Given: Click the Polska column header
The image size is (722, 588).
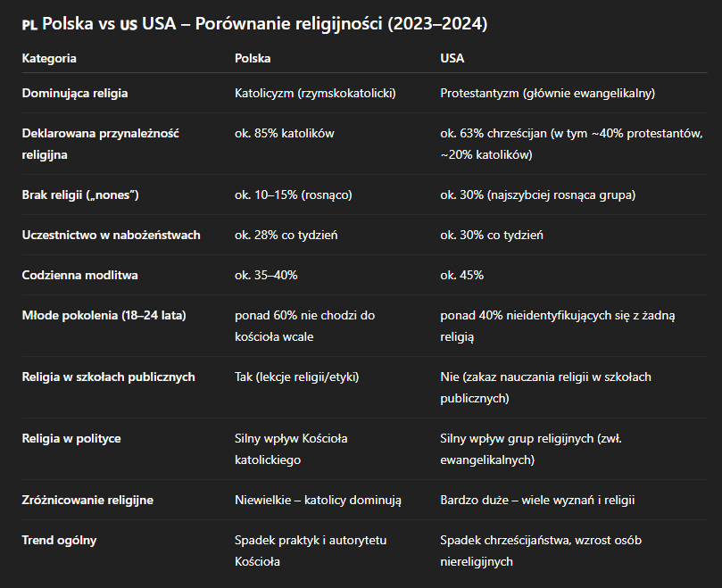Looking at the screenshot, I should point(253,58).
